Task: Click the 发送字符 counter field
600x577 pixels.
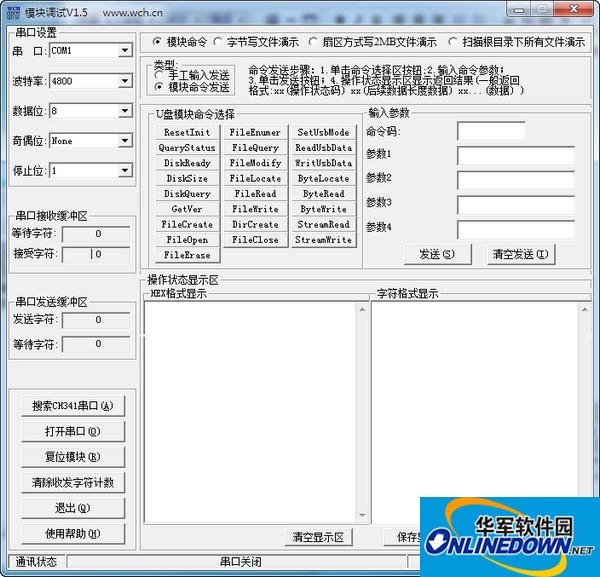Action: (x=96, y=320)
